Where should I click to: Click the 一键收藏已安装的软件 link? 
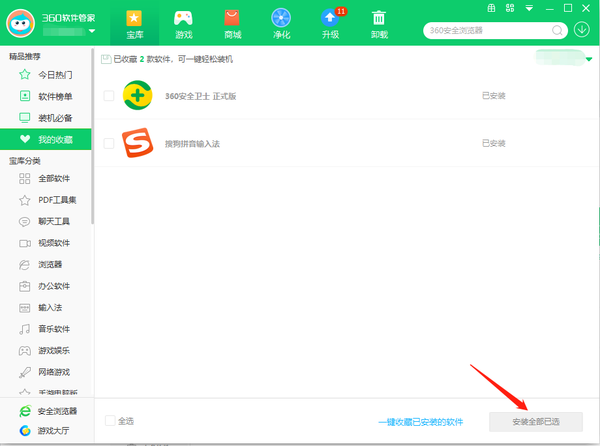[x=421, y=422]
